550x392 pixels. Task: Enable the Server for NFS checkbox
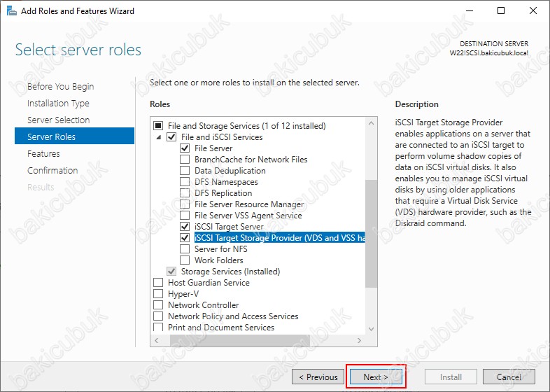(x=185, y=249)
